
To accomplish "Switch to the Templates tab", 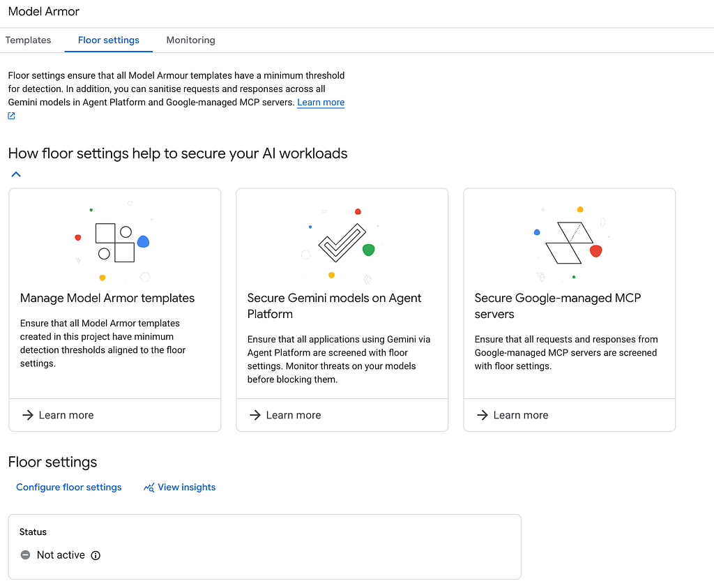I will click(28, 40).
